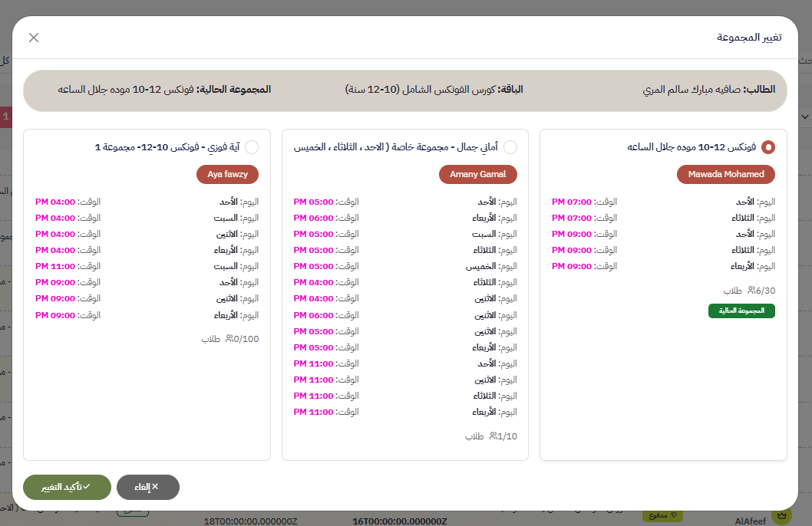Pick the Aya fawzy group 1 radio
812x526 pixels.
coord(252,147)
